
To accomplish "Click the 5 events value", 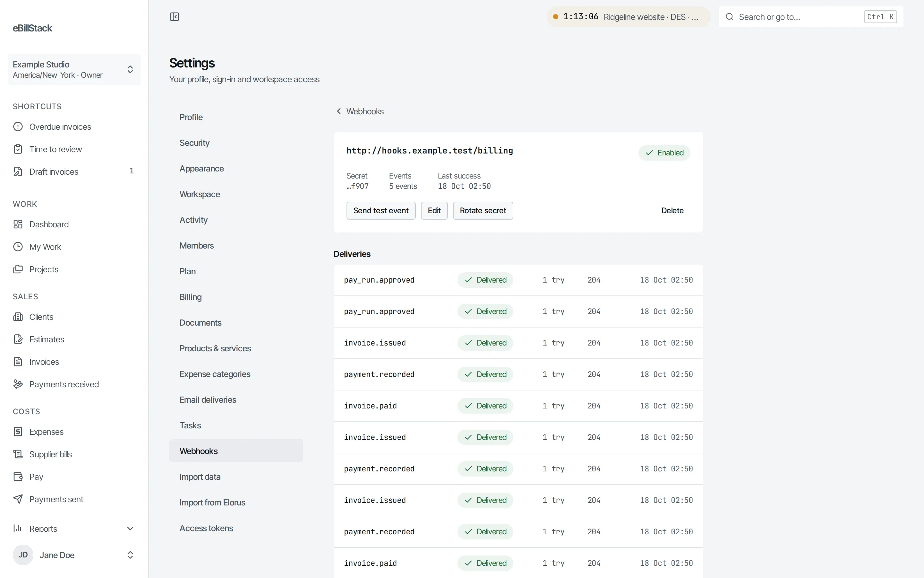I will 403,186.
